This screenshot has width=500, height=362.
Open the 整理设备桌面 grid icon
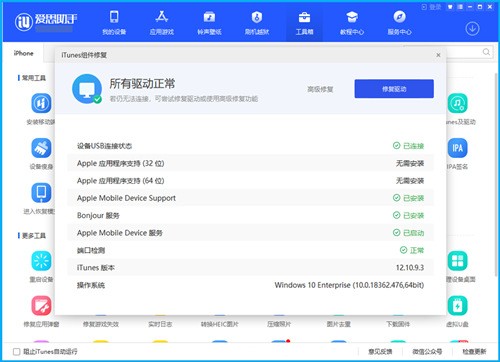tap(458, 261)
